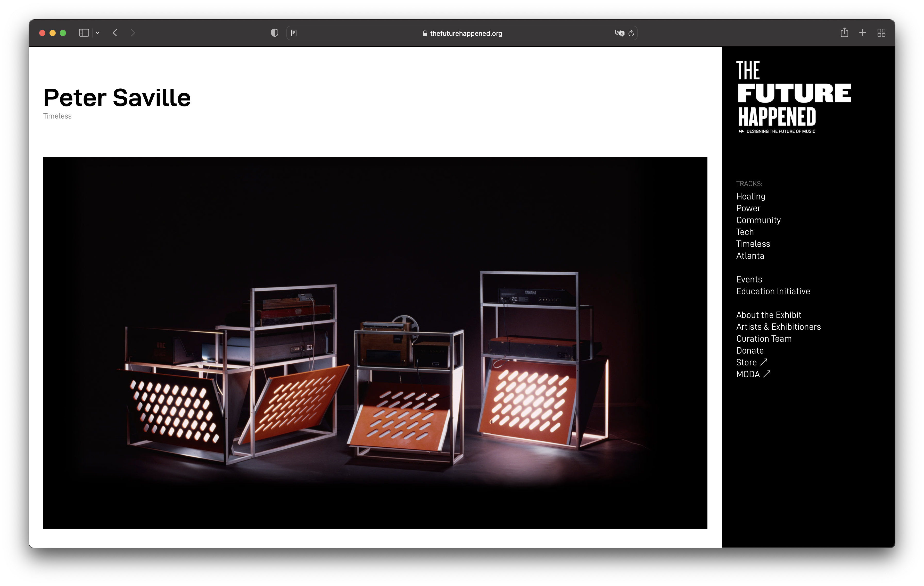924x586 pixels.
Task: Toggle the Safari sidebar panel icon
Action: coord(84,33)
